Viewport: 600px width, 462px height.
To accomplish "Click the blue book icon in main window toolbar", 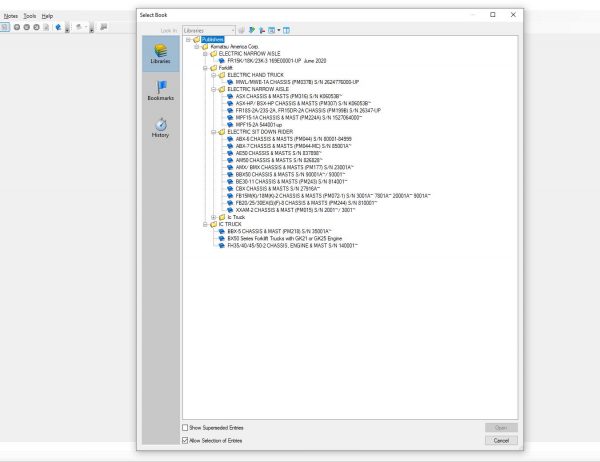I will 58,27.
